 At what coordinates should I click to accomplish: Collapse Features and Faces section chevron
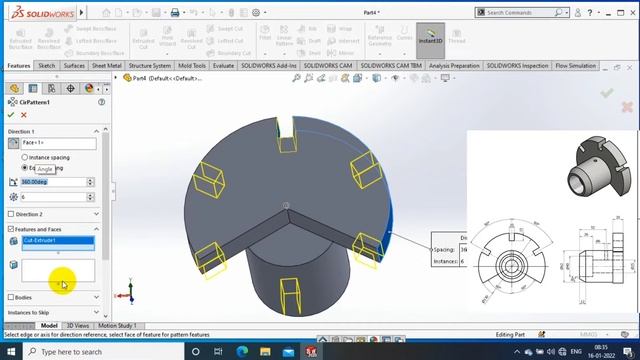[96, 229]
